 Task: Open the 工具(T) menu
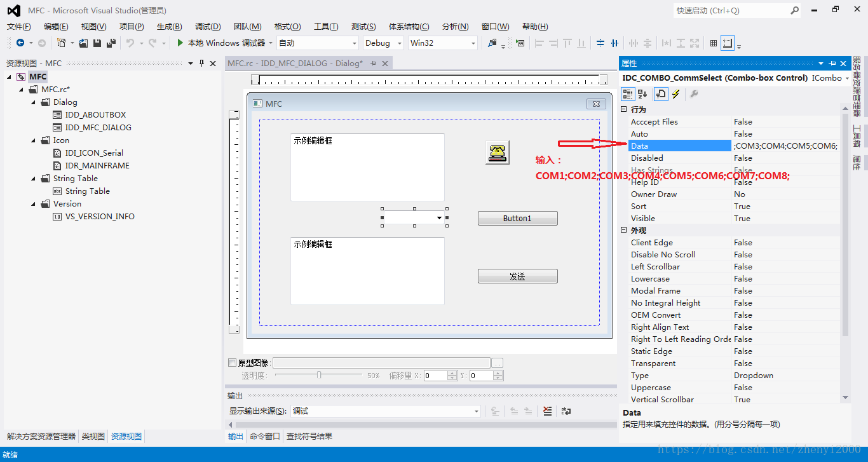(x=326, y=27)
